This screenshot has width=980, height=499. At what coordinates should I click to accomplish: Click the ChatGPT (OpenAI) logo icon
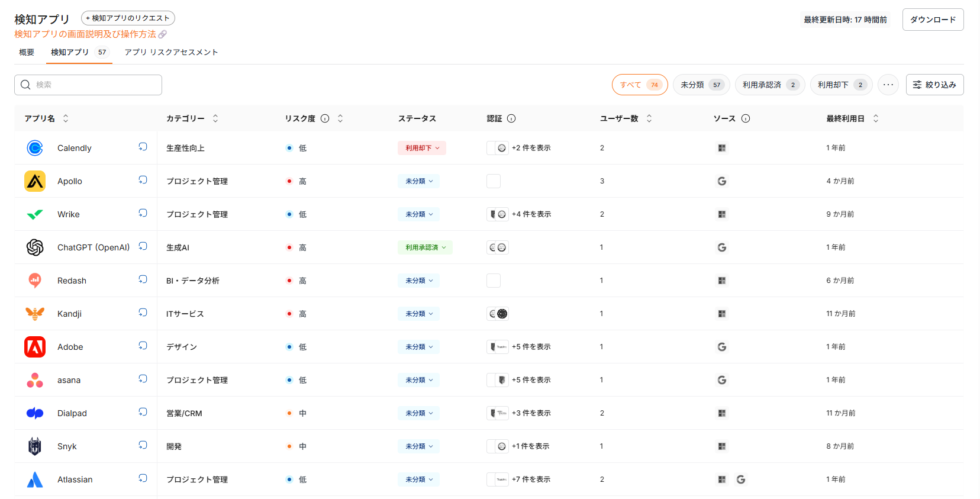click(x=35, y=247)
